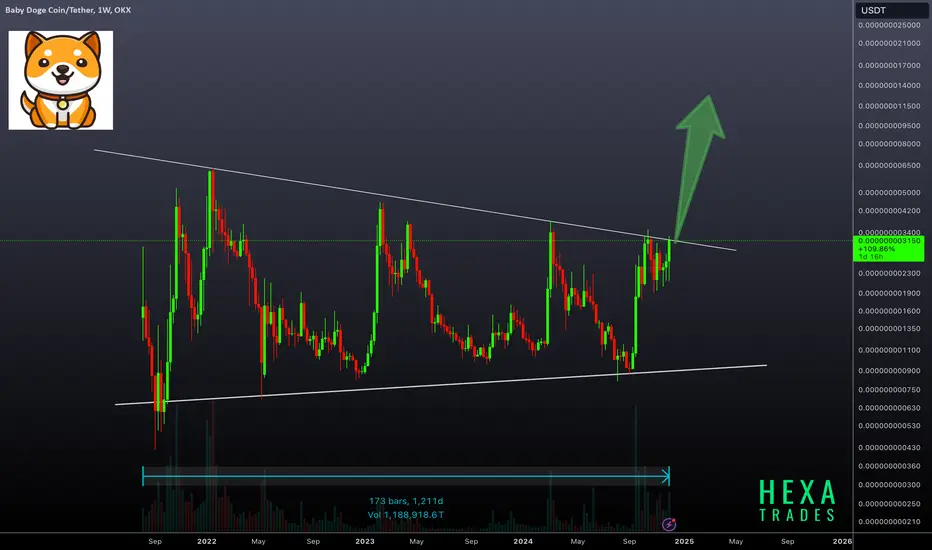This screenshot has height=550, width=932.
Task: Click the 0.000000004200 price axis label
Action: click(889, 210)
